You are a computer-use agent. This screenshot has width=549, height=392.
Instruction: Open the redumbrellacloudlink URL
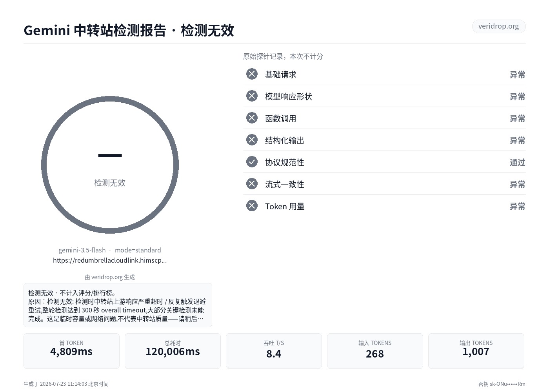[x=110, y=260]
